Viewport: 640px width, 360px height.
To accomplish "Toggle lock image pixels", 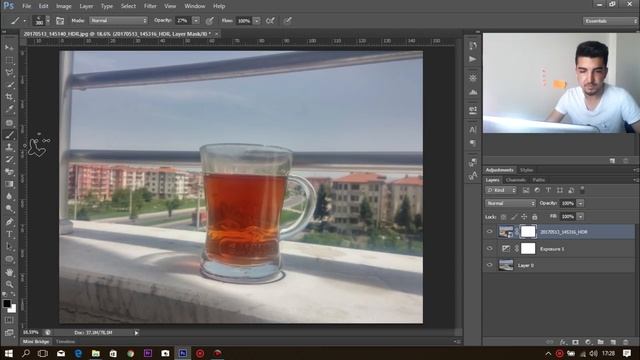I will pos(514,217).
